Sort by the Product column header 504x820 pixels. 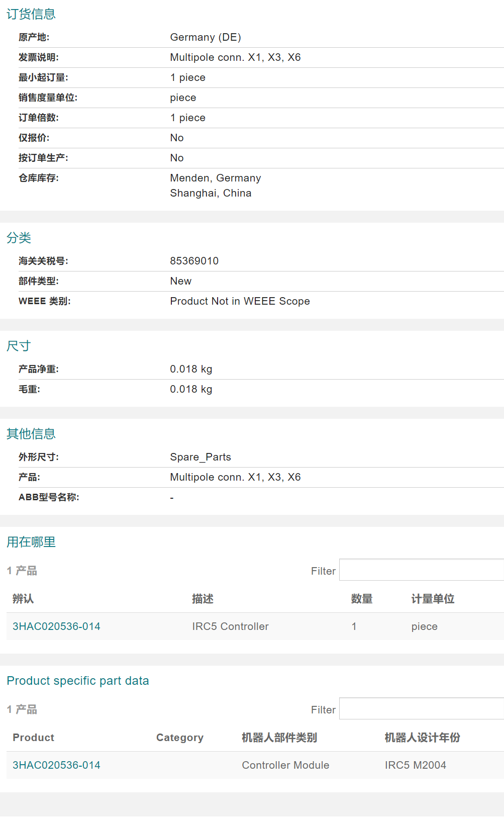pos(33,738)
